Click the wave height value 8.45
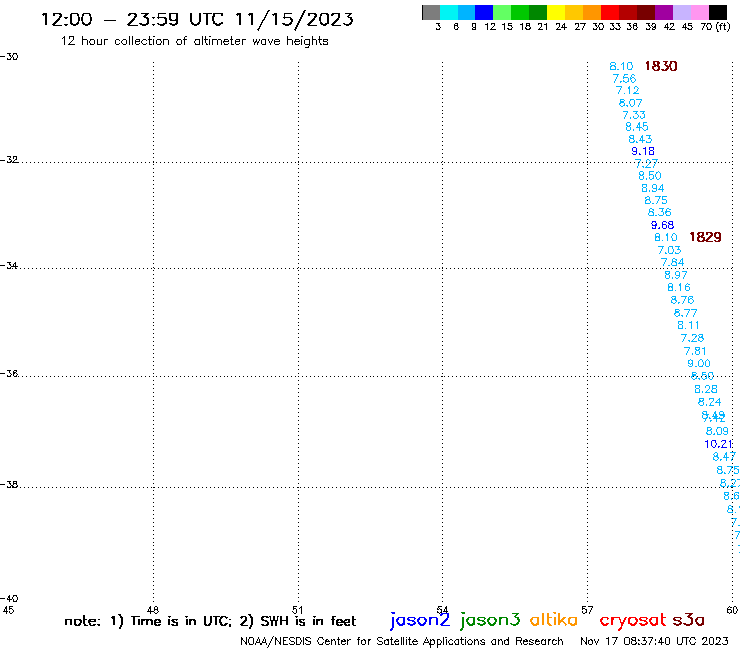Screen dimensions: 740x650 [x=637, y=127]
